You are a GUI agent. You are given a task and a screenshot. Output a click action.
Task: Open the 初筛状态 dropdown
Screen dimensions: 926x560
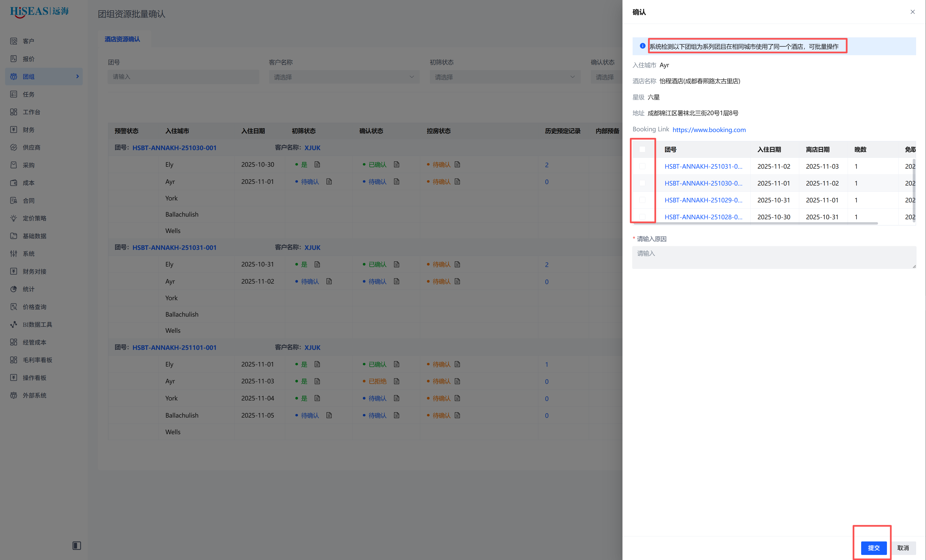pos(505,77)
